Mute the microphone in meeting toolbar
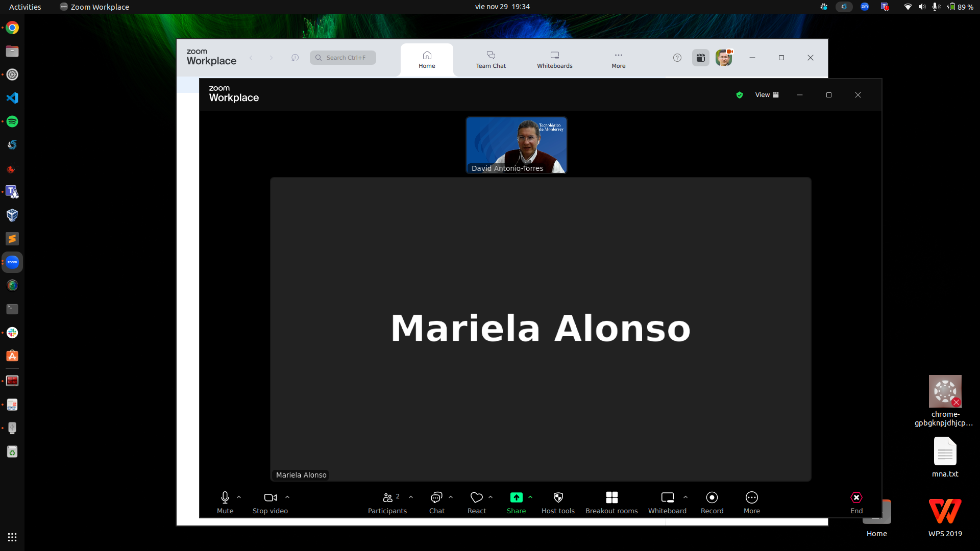 225,502
